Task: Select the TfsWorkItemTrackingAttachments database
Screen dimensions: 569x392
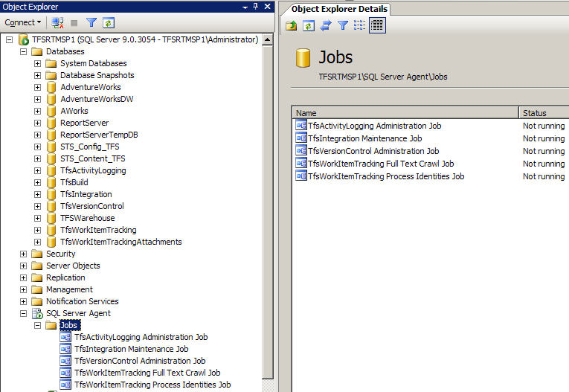Action: tap(120, 242)
